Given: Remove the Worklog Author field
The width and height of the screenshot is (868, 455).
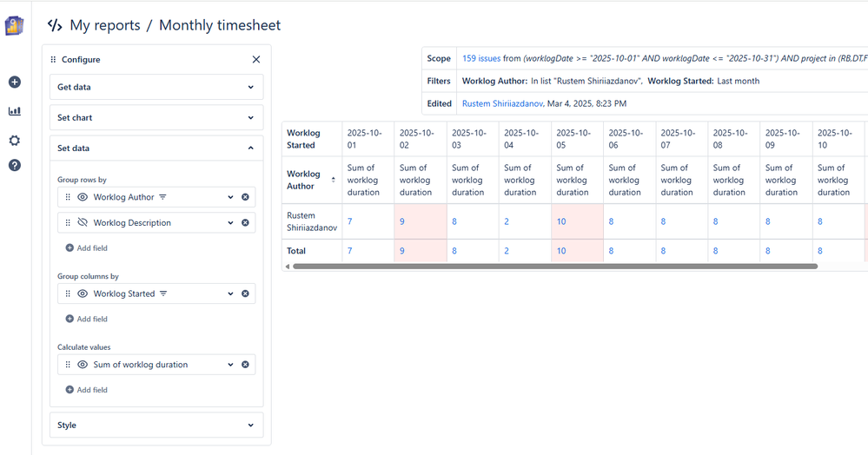Looking at the screenshot, I should [x=245, y=197].
